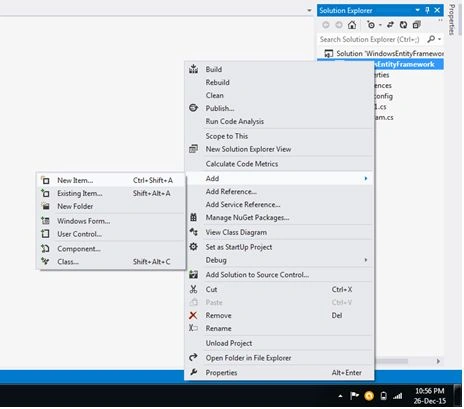Click the Sync with Active Document icon
Viewport: 464px width, 409px height.
click(390, 25)
